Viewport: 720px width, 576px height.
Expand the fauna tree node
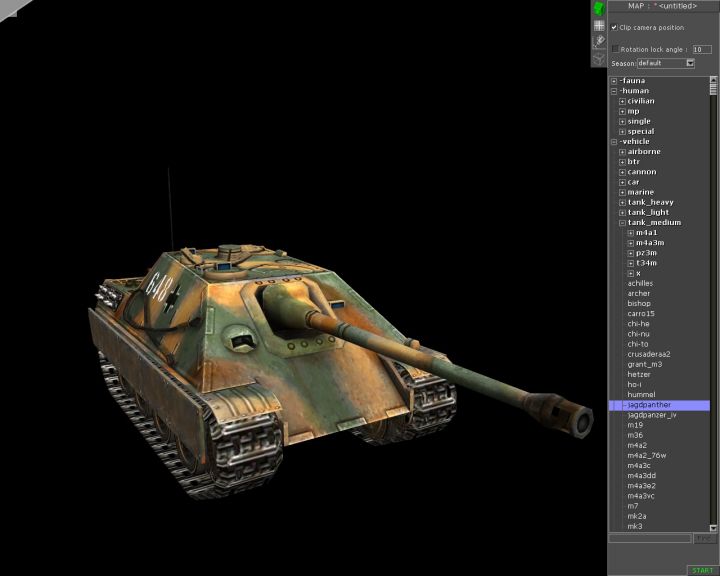tap(614, 81)
